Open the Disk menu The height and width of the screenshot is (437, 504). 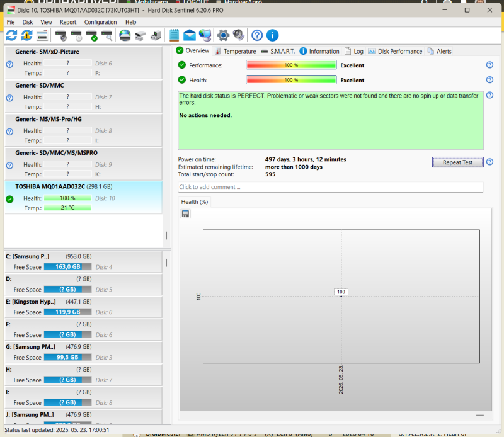pyautogui.click(x=28, y=22)
